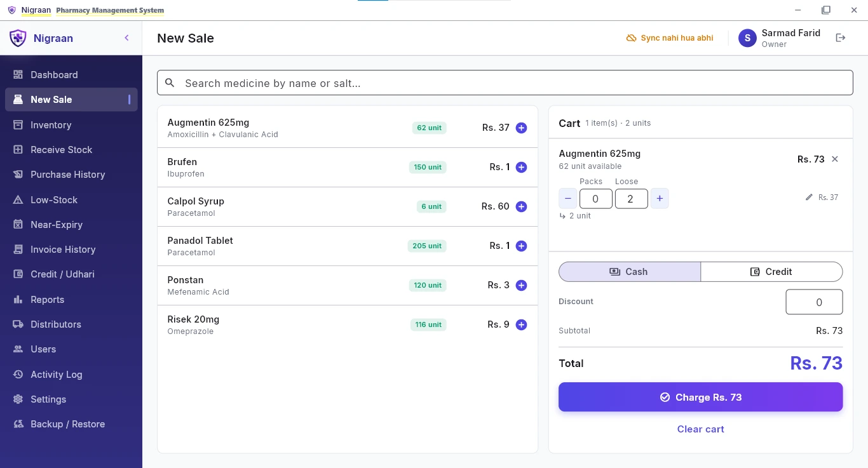Image resolution: width=868 pixels, height=468 pixels.
Task: Open Receive Stock section
Action: tap(71, 150)
